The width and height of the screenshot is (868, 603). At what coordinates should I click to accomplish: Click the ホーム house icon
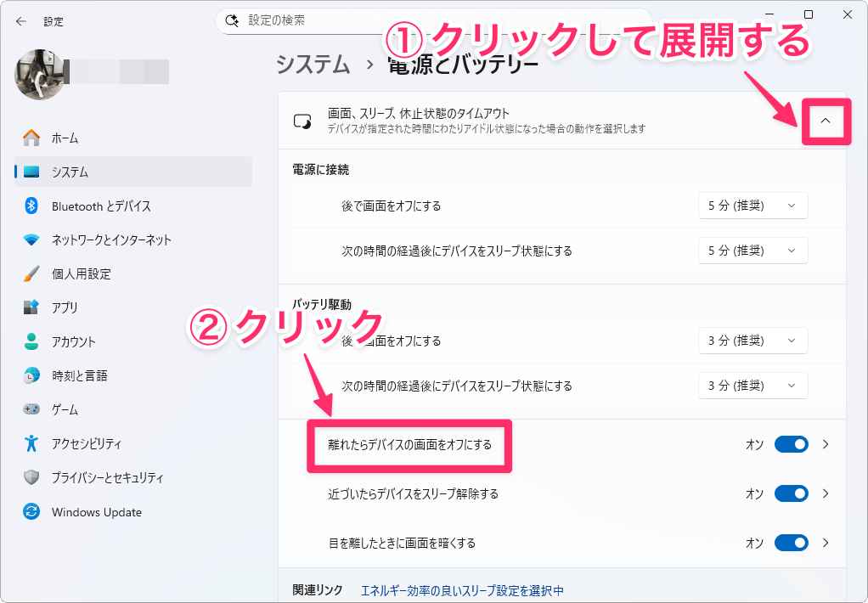click(x=31, y=138)
